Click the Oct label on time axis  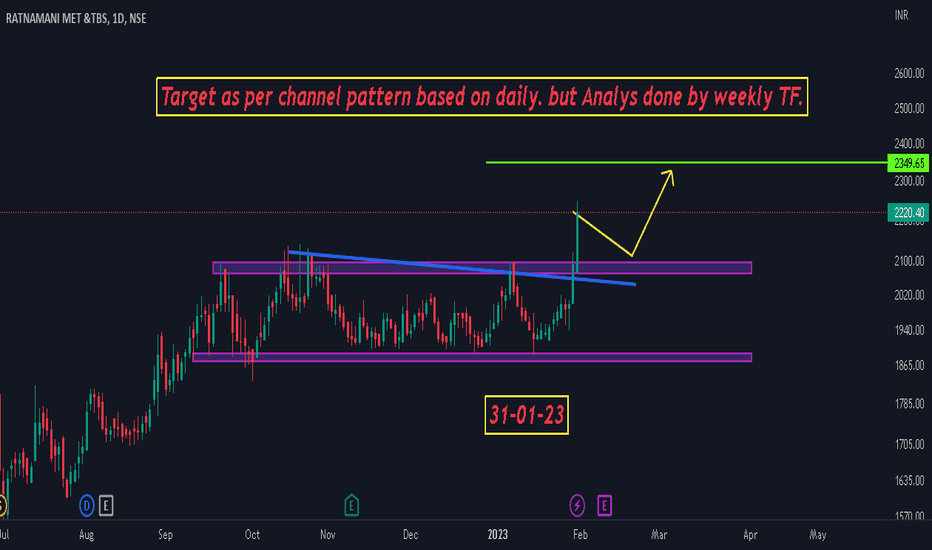(252, 535)
